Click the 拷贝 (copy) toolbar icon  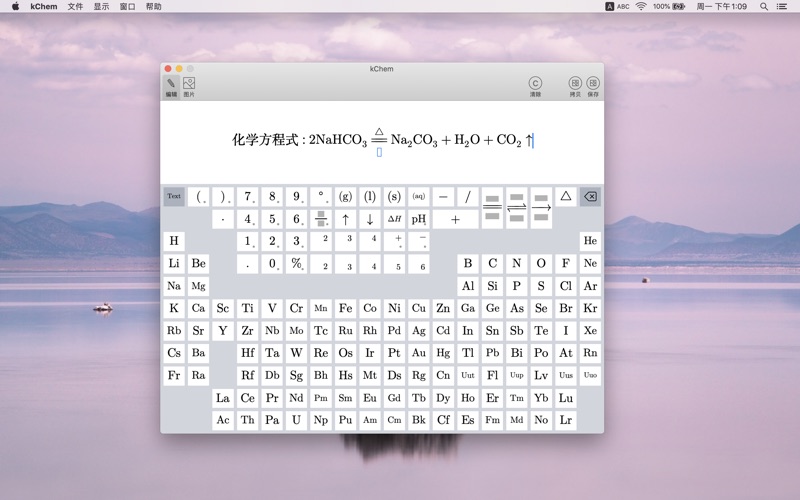575,87
